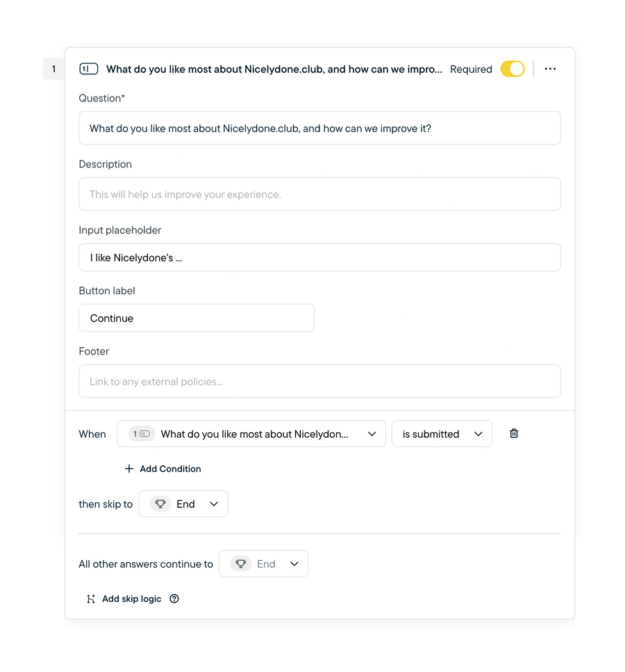Click the trophy icon in 'All other answers' selector
Image resolution: width=625 pixels, height=672 pixels.
coord(241,564)
